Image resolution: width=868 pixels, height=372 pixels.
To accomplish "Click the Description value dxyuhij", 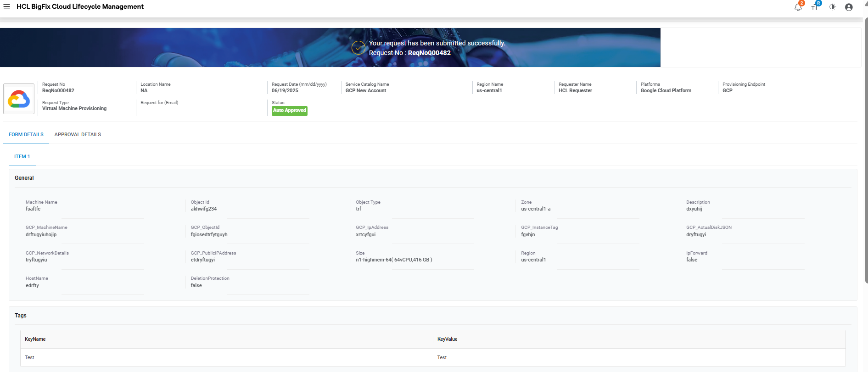I will (694, 209).
